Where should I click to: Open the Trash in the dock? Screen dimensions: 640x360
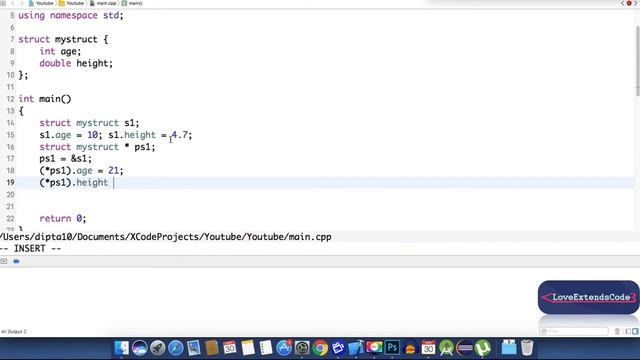point(527,348)
